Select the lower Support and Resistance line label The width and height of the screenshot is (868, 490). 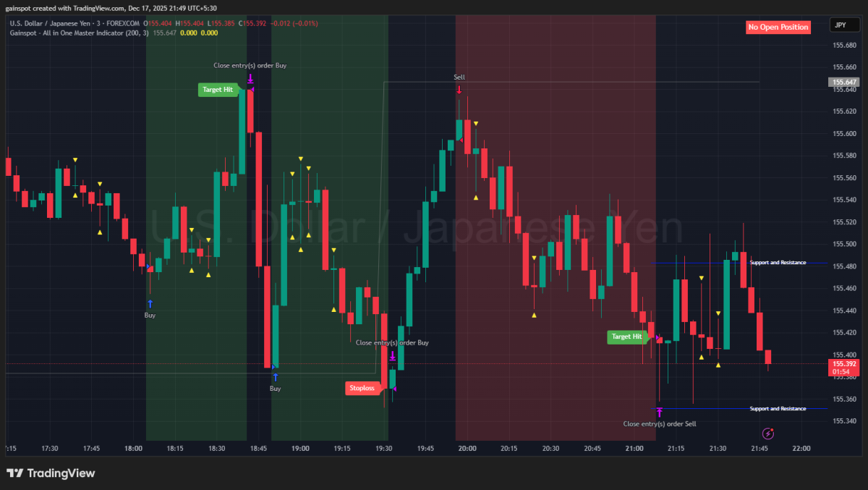click(x=778, y=409)
